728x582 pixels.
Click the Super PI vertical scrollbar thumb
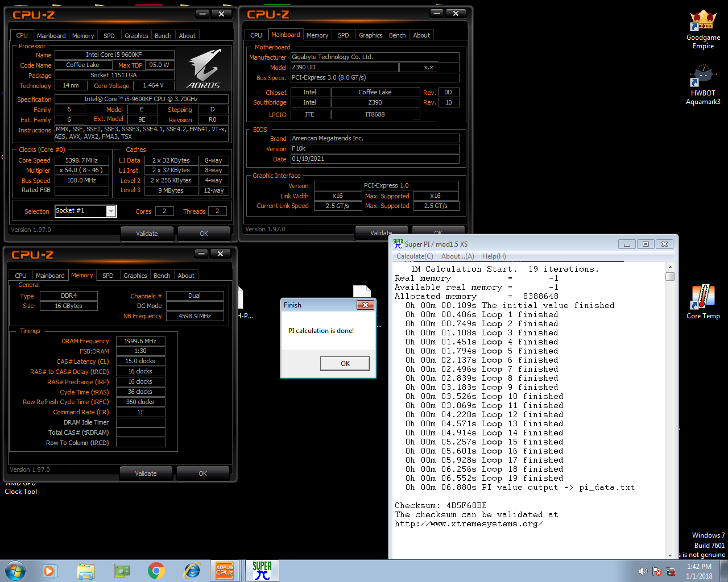coord(670,276)
